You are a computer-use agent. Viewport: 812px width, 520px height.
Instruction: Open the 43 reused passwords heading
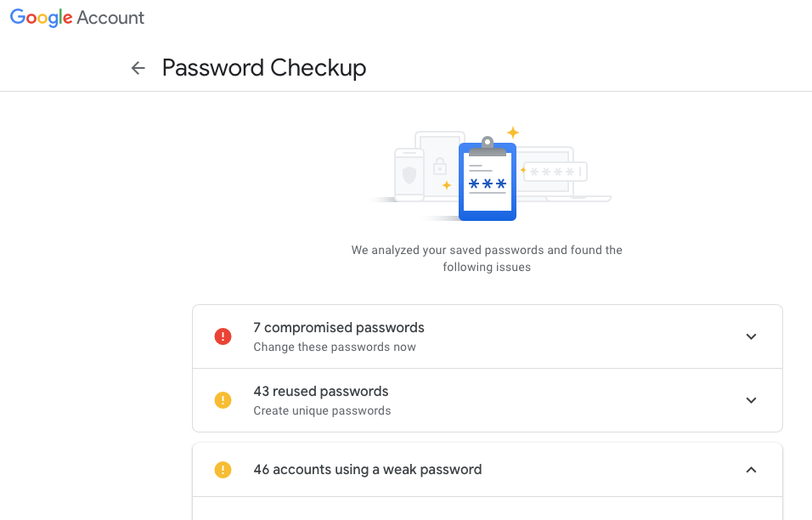tap(320, 391)
